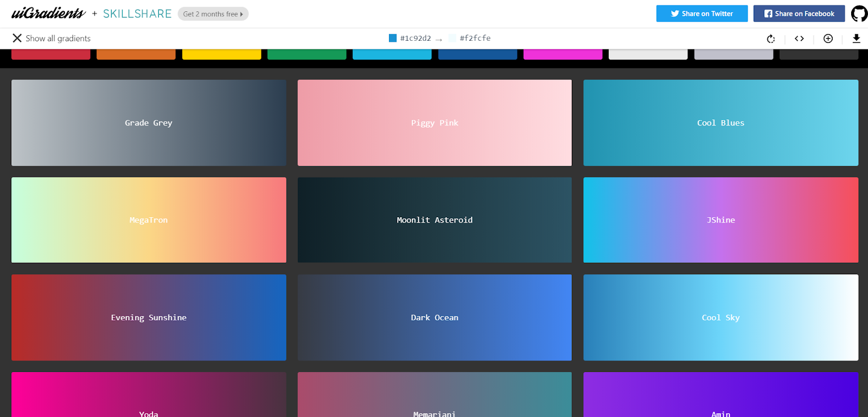868x417 pixels.
Task: Rotate the gradient direction
Action: click(770, 39)
